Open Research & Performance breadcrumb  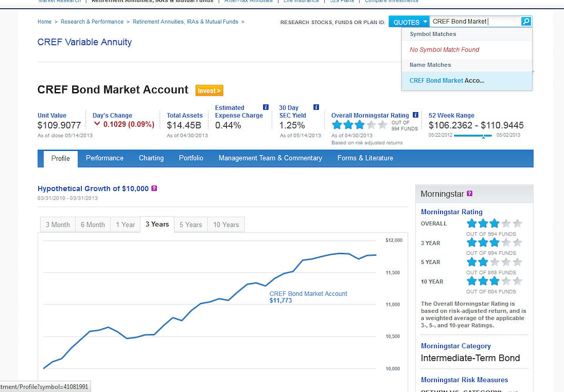click(92, 22)
